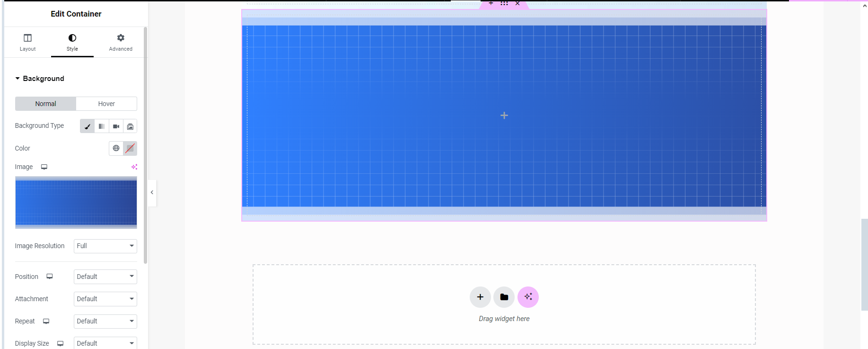The image size is (868, 349).
Task: Expand the Repeat dropdown
Action: 105,321
